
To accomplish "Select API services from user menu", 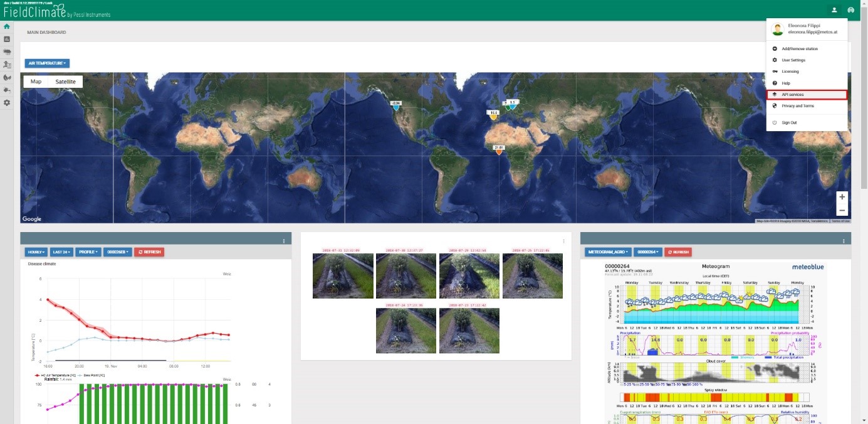I will point(806,95).
